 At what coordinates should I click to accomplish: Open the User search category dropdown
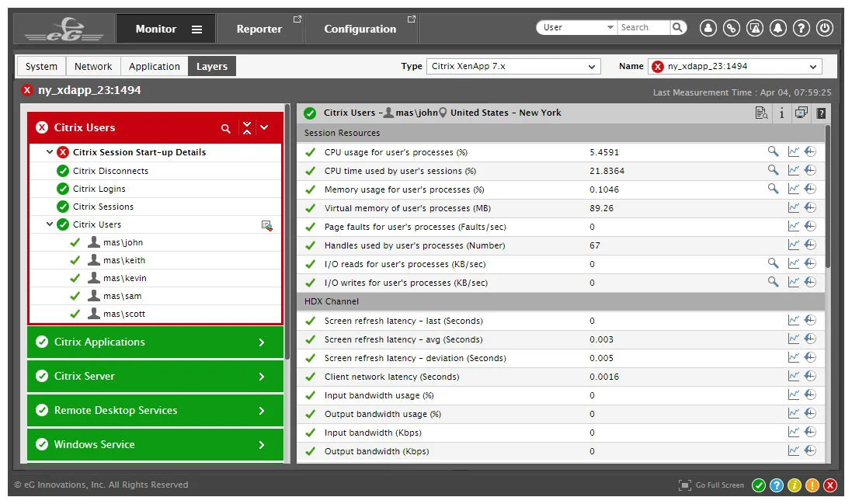click(x=577, y=27)
